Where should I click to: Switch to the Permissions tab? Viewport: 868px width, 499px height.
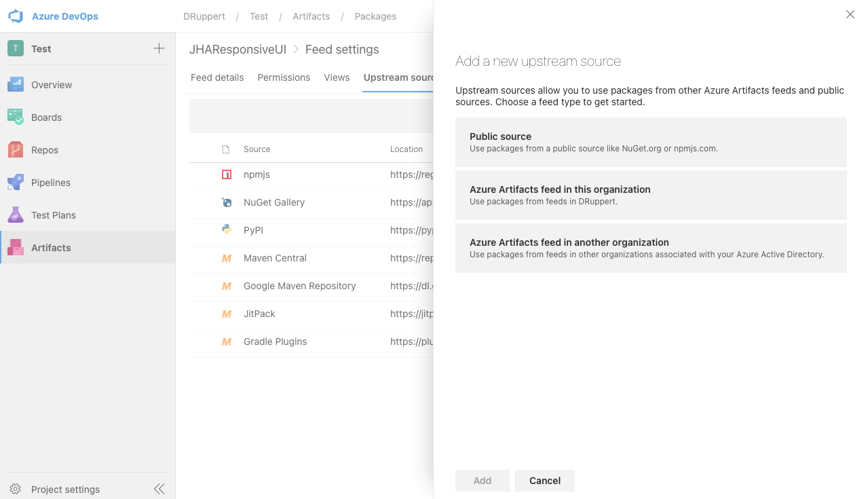pos(284,77)
